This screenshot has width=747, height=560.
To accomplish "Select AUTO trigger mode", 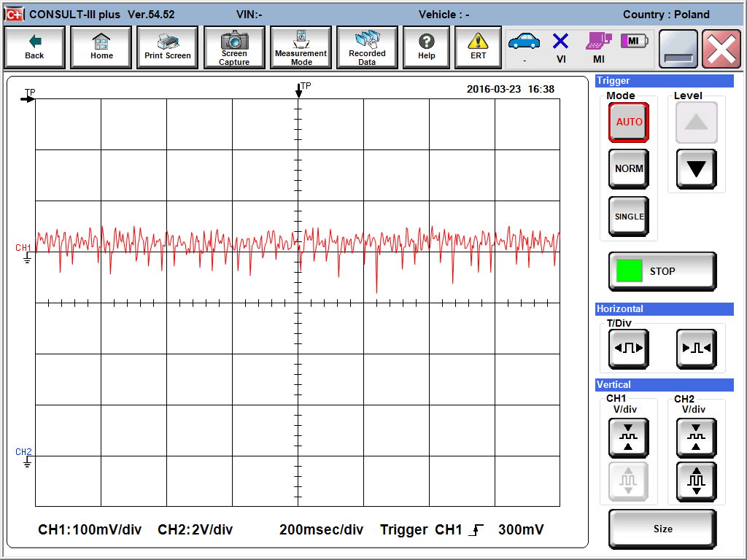I will [x=629, y=122].
